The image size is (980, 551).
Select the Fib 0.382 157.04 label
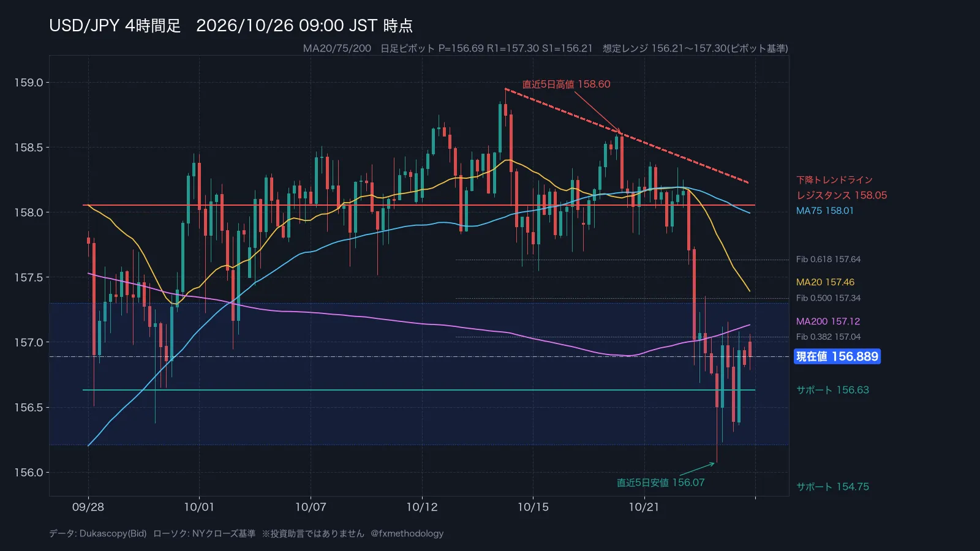[828, 337]
